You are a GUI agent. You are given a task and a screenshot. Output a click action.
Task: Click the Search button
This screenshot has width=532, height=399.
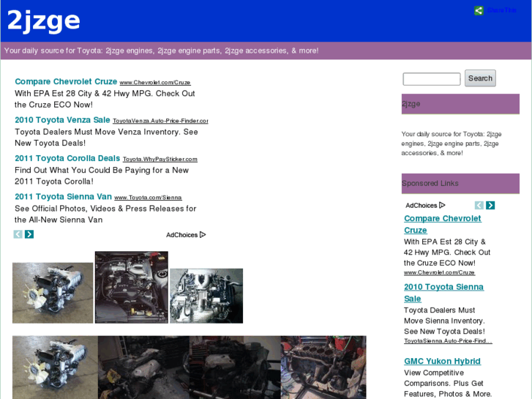point(480,78)
